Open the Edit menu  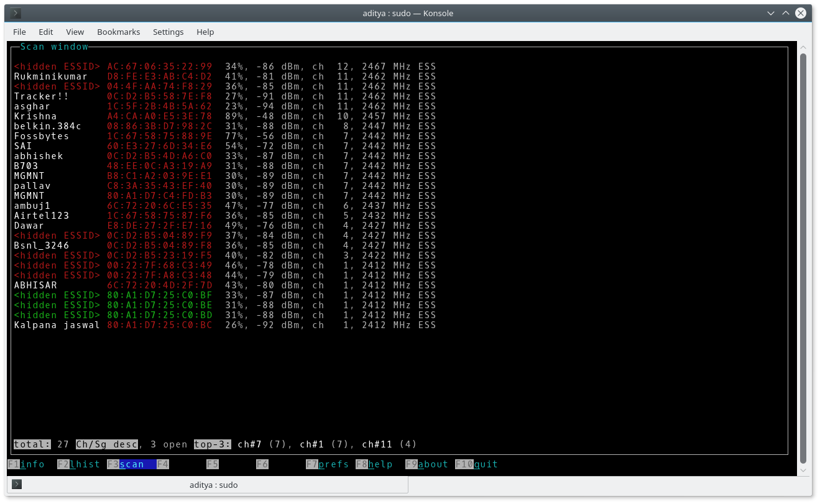tap(46, 32)
